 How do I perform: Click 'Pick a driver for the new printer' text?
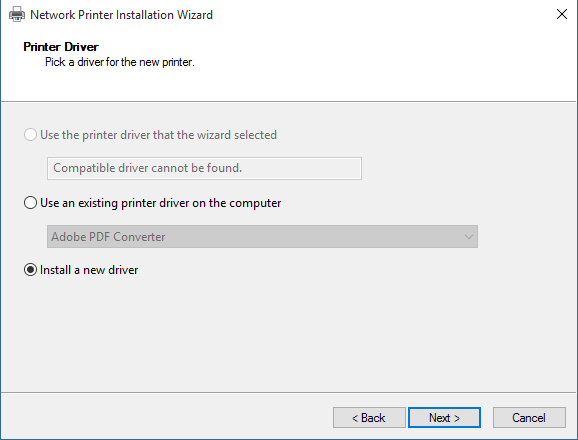coord(120,62)
